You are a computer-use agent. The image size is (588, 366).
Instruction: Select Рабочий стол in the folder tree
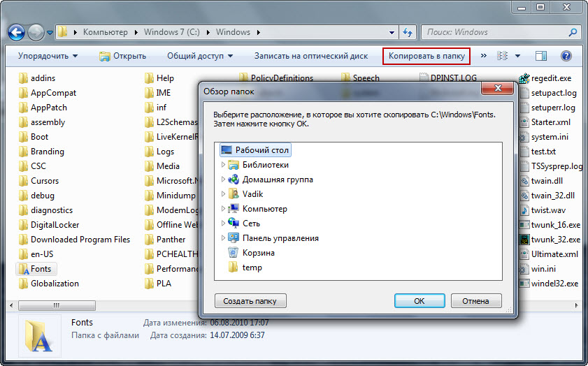[x=255, y=150]
